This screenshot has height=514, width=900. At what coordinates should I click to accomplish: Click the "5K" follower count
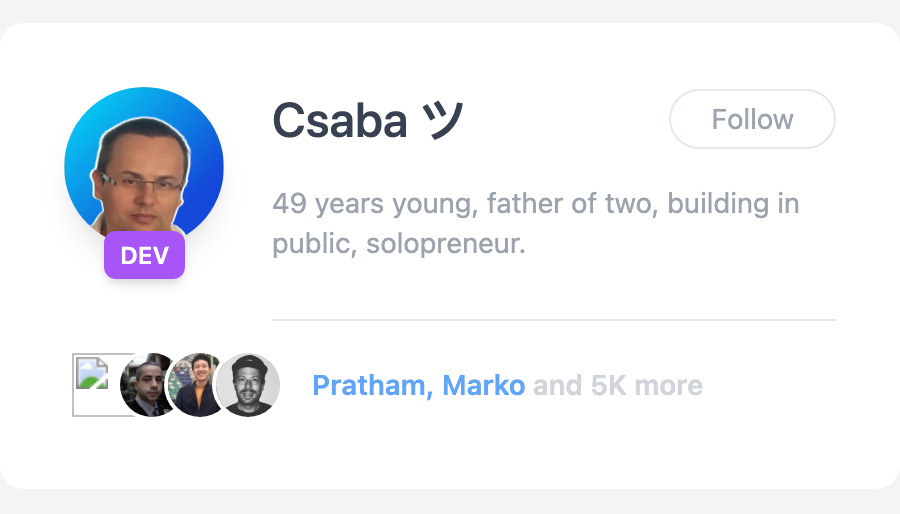(x=609, y=385)
